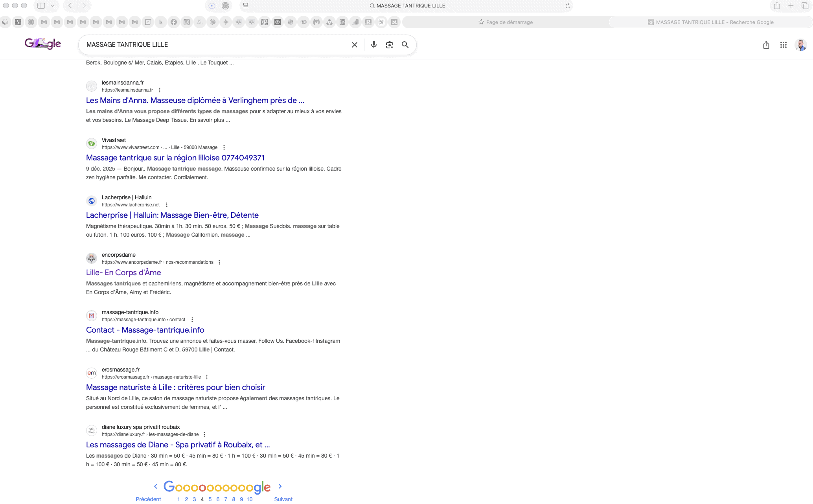This screenshot has width=813, height=504.
Task: Click the Google doodle logo
Action: click(x=42, y=43)
